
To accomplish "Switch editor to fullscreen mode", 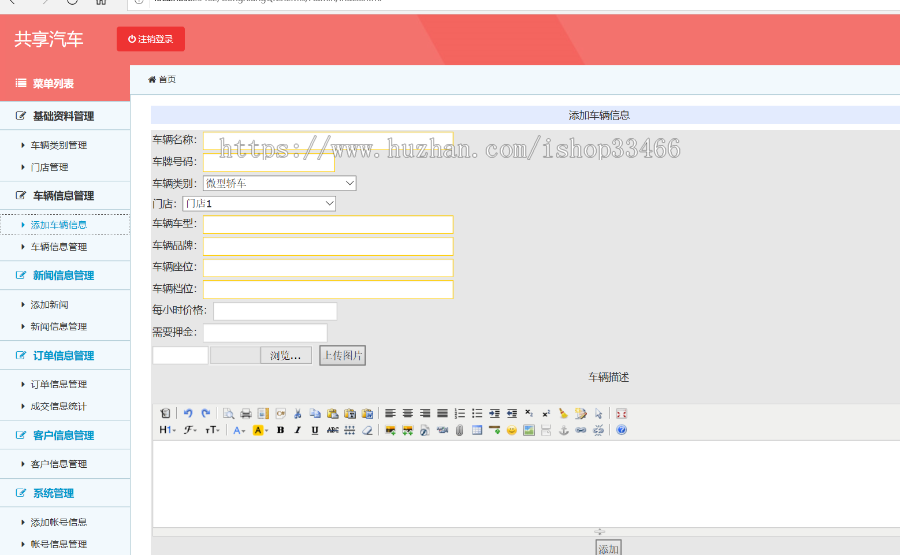I will tap(621, 413).
